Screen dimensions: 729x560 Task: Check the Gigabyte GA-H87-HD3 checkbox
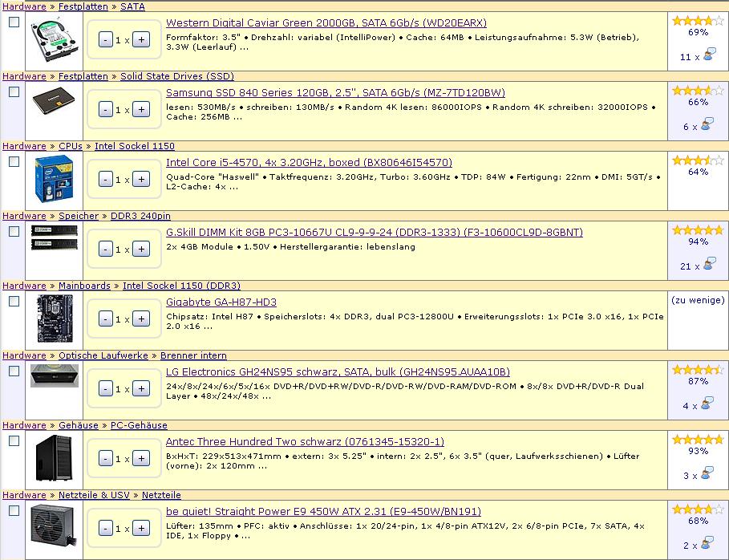tap(14, 301)
